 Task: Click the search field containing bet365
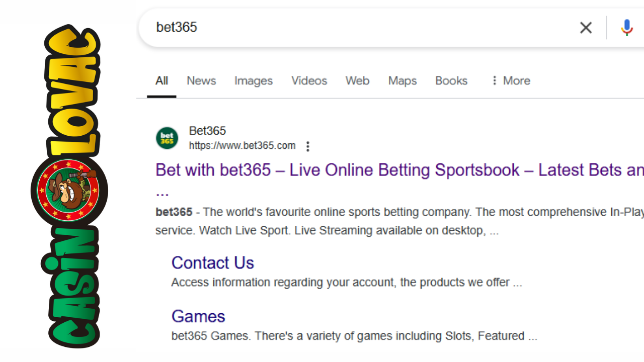(x=352, y=28)
